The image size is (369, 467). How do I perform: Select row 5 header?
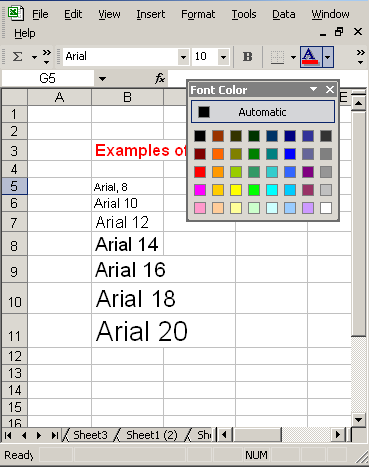click(x=14, y=186)
